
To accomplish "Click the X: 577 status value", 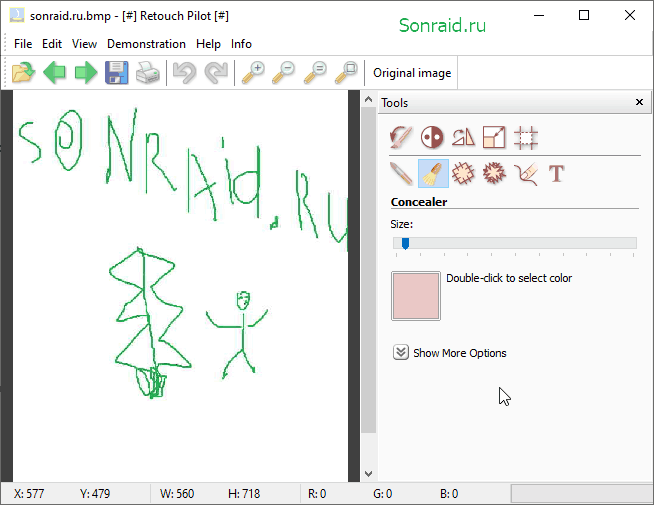I will tap(29, 494).
